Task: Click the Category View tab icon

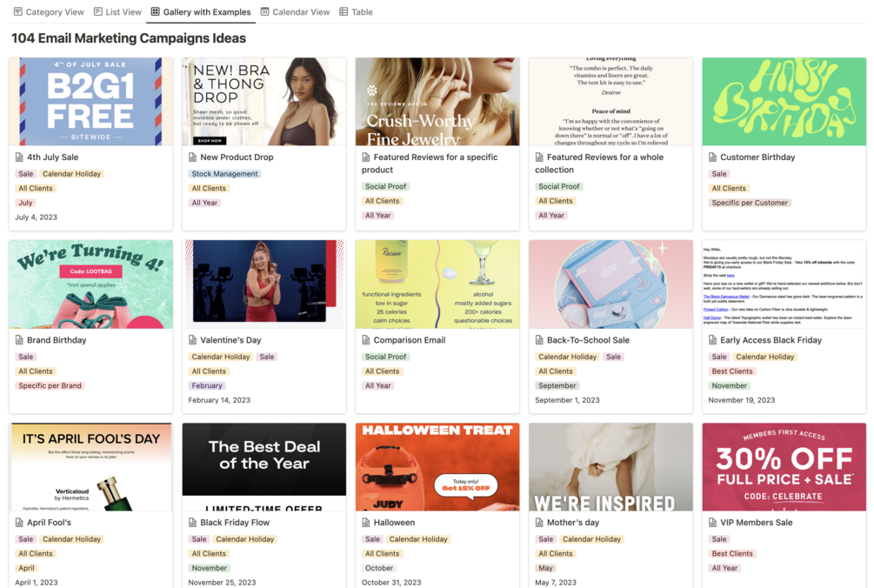Action: pyautogui.click(x=18, y=11)
